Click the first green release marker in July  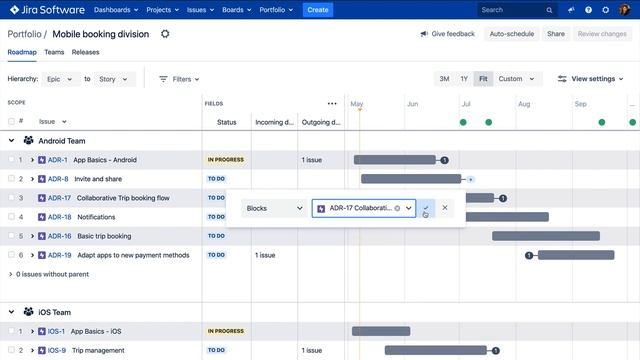point(463,122)
